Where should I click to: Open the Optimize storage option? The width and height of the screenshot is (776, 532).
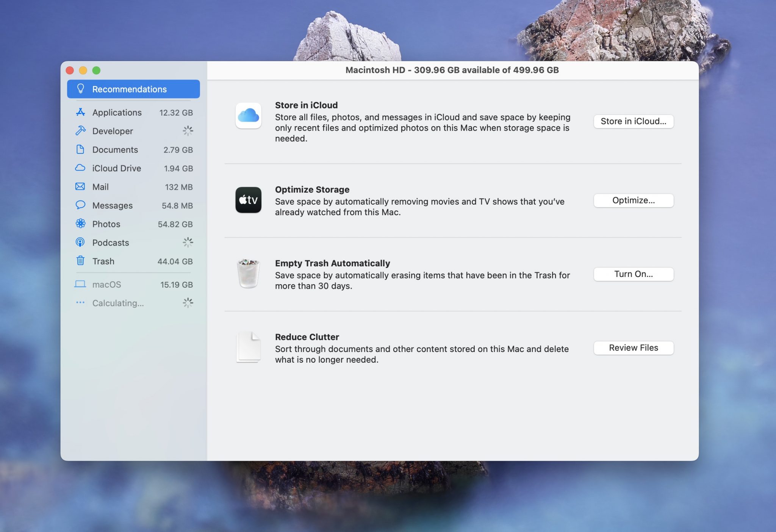click(633, 200)
